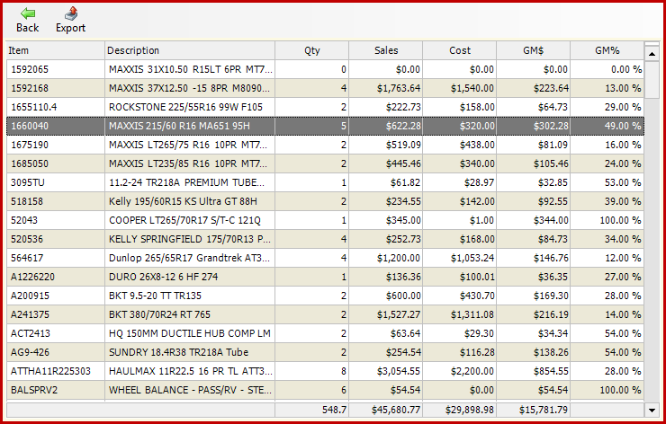Click sales value $1,763.64
The width and height of the screenshot is (666, 424).
[399, 88]
